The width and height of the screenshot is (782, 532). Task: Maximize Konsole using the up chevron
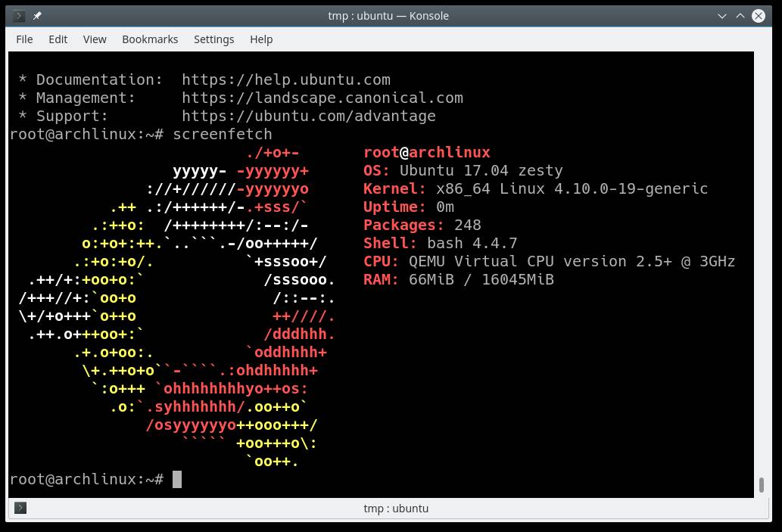click(740, 16)
